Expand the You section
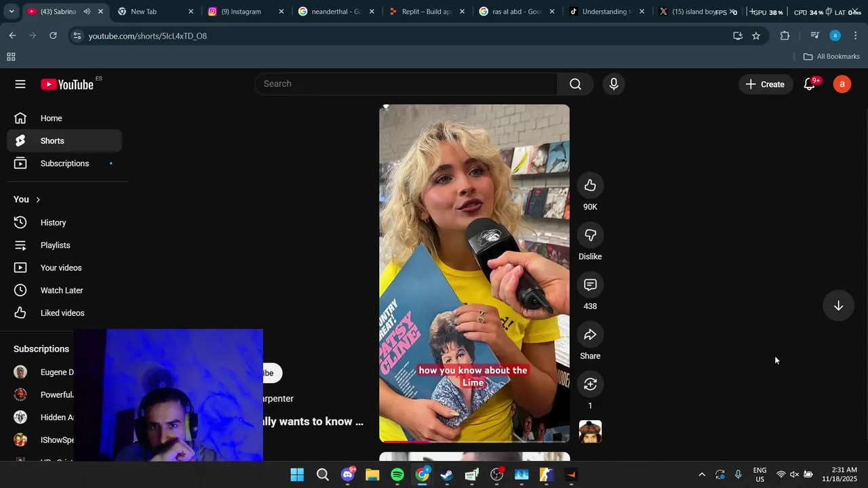Screen dimensions: 868x488 [x=27, y=199]
